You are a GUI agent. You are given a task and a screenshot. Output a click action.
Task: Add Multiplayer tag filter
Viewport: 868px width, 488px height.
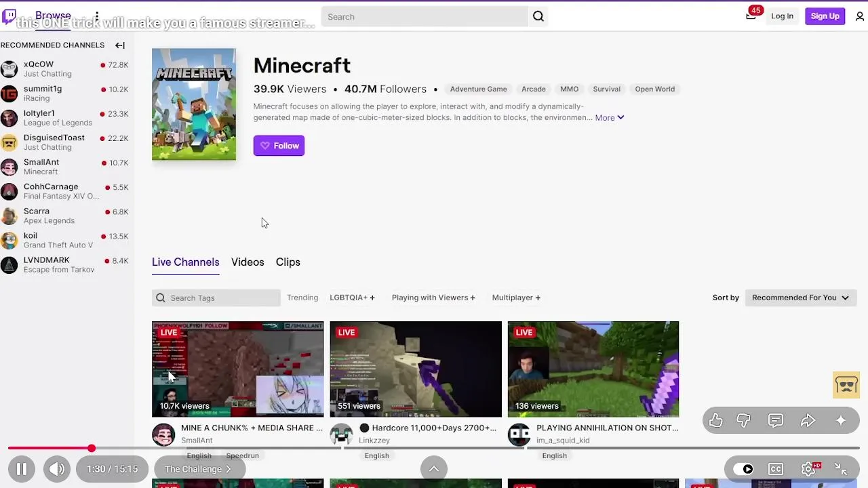516,298
